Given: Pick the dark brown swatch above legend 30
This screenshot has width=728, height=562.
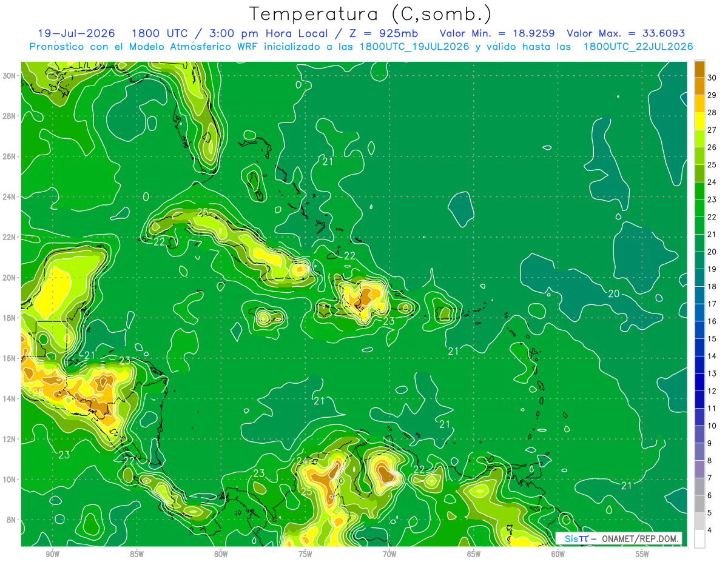Looking at the screenshot, I should coord(699,69).
